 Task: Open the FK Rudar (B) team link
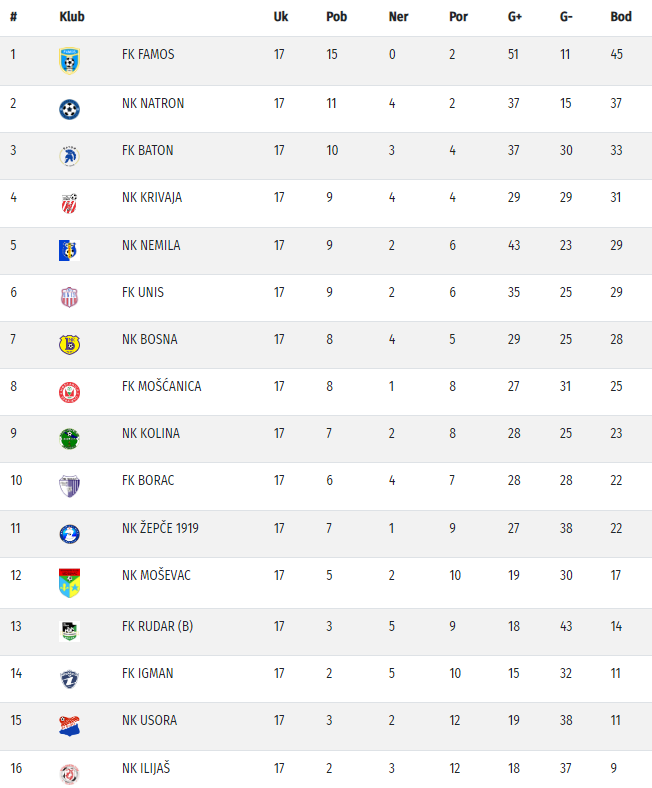coord(157,626)
